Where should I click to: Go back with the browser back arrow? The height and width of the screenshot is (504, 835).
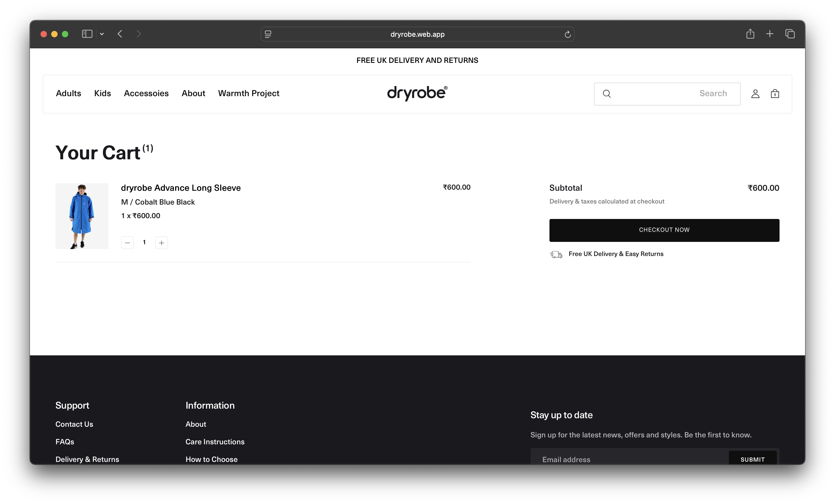tap(120, 34)
